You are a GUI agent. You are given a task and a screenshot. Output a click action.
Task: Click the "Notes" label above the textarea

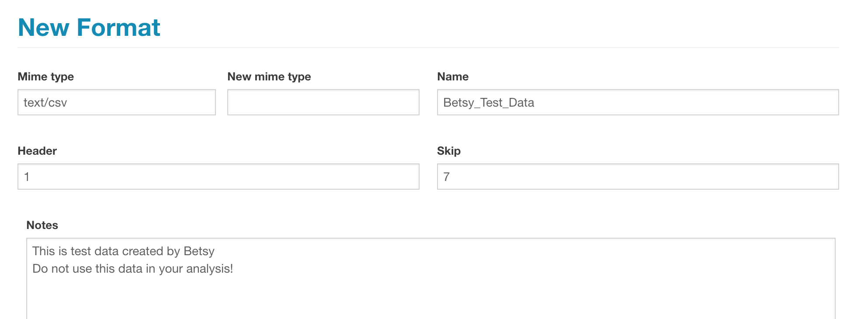[42, 225]
